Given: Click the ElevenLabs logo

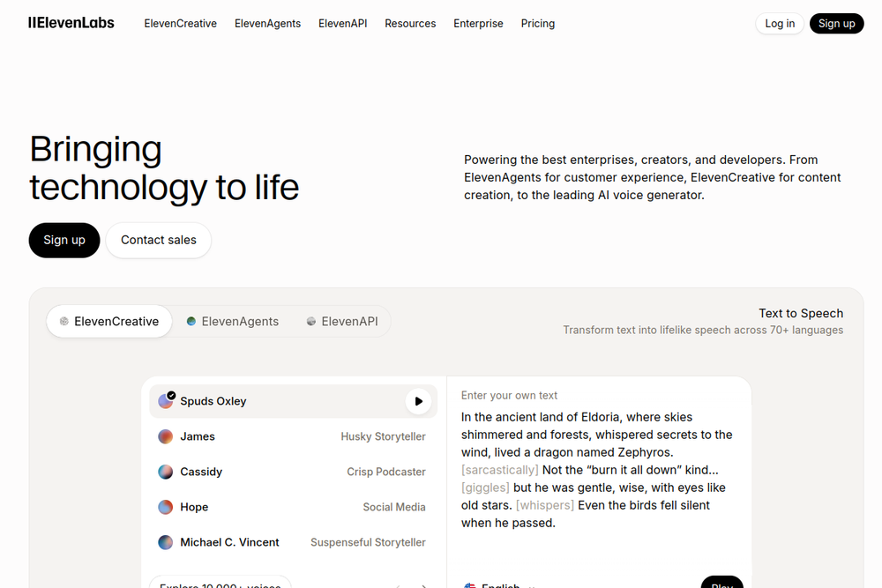Looking at the screenshot, I should click(x=71, y=23).
